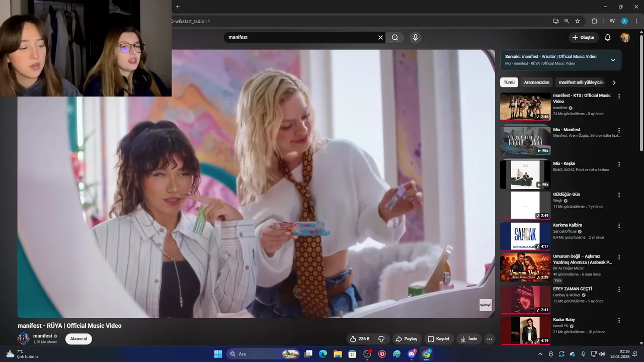Click the Kaydet save button
The height and width of the screenshot is (362, 644).
coord(438,339)
